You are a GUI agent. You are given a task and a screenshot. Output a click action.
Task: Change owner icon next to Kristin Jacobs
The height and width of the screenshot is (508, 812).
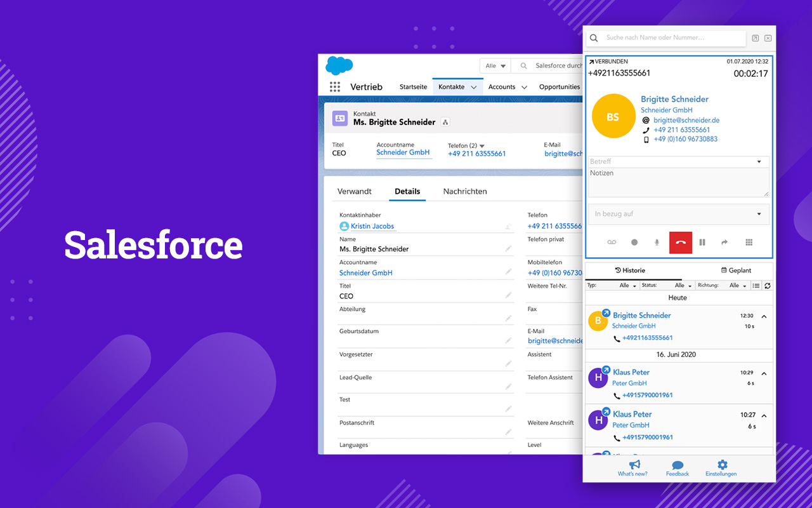coord(508,226)
